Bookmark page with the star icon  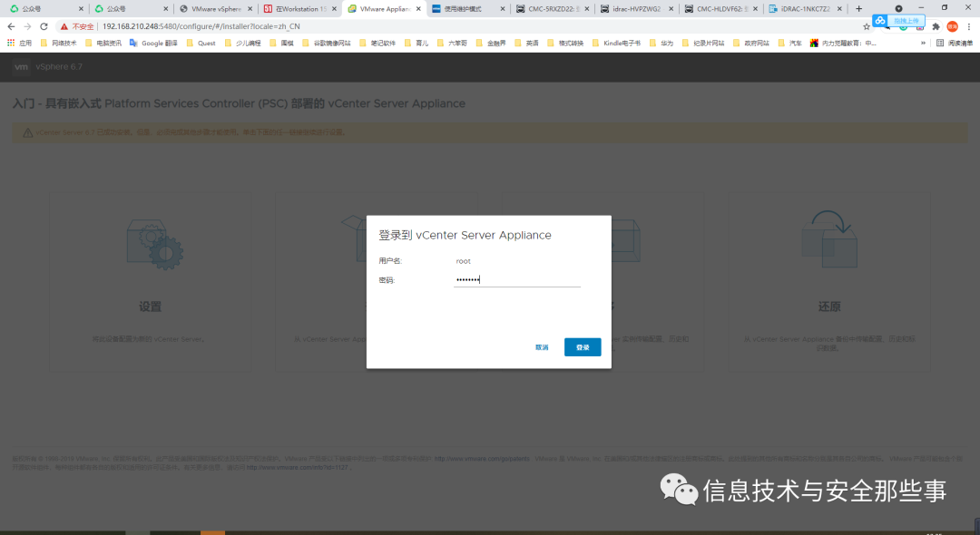tap(867, 26)
